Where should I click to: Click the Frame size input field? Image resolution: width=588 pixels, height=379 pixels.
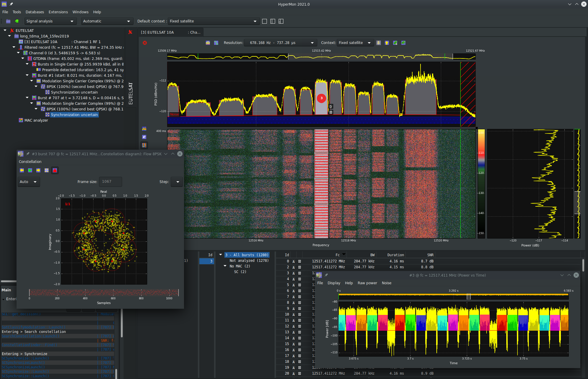pyautogui.click(x=110, y=182)
